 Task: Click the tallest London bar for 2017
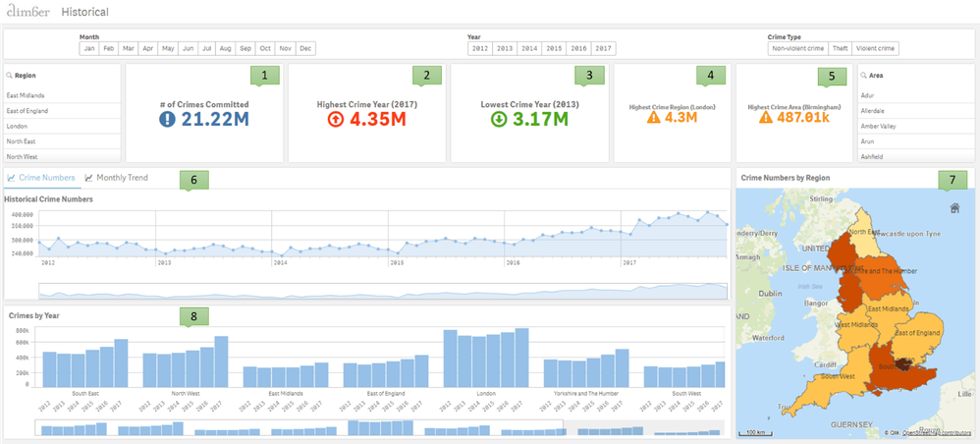tap(521, 358)
